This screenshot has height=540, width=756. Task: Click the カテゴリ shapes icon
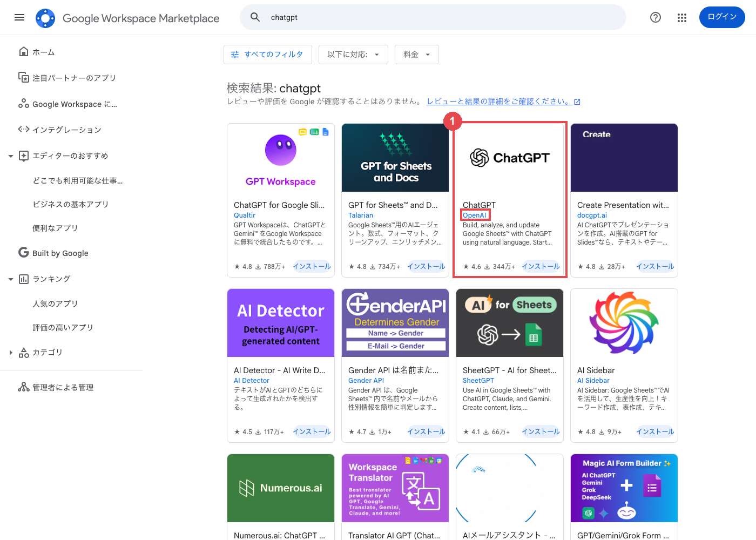[x=24, y=352]
